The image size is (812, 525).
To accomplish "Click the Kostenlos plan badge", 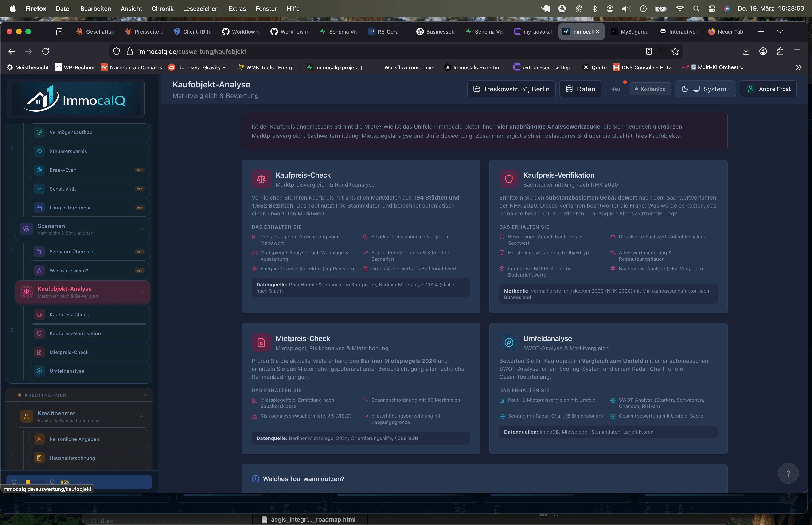I will coord(650,89).
